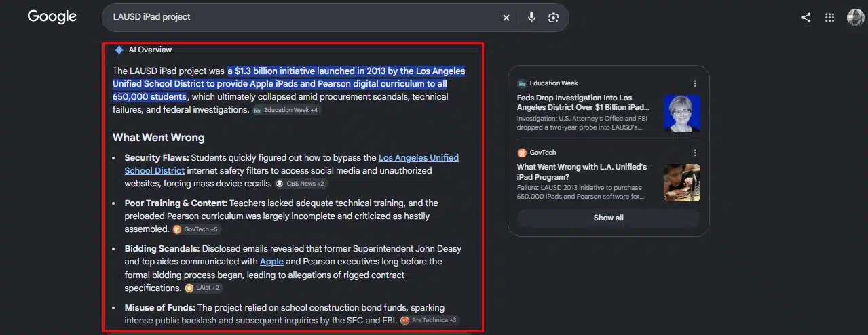The width and height of the screenshot is (868, 335).
Task: Open Google Lens image search icon
Action: pos(553,18)
